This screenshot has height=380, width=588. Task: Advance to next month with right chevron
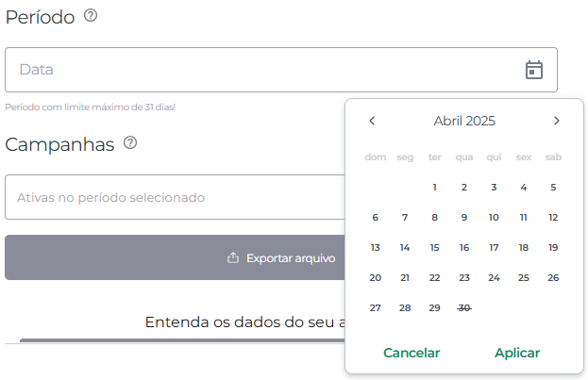tap(557, 121)
